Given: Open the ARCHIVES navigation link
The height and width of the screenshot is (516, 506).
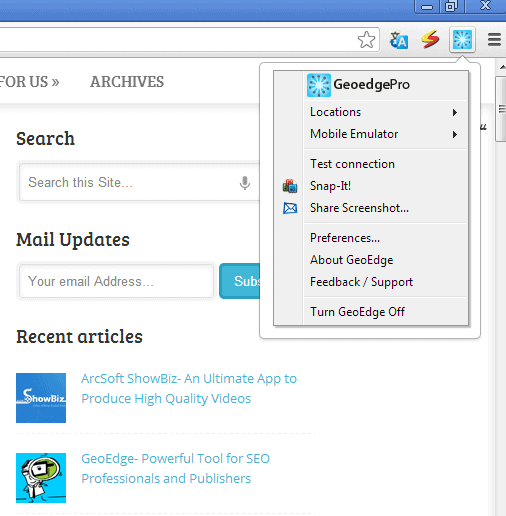Looking at the screenshot, I should pyautogui.click(x=127, y=82).
